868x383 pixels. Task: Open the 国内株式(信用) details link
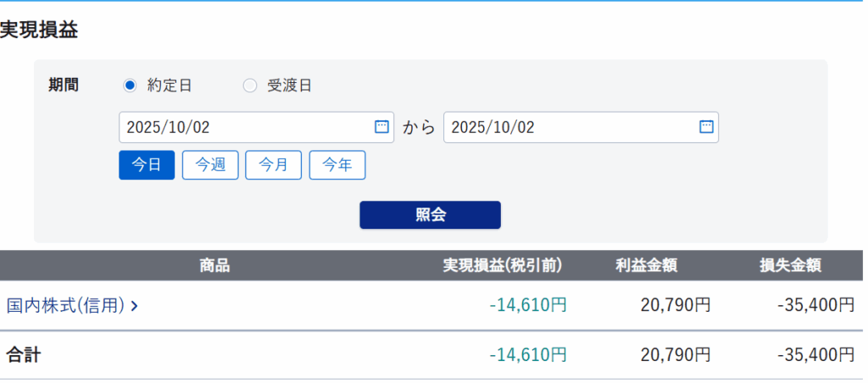click(x=66, y=305)
